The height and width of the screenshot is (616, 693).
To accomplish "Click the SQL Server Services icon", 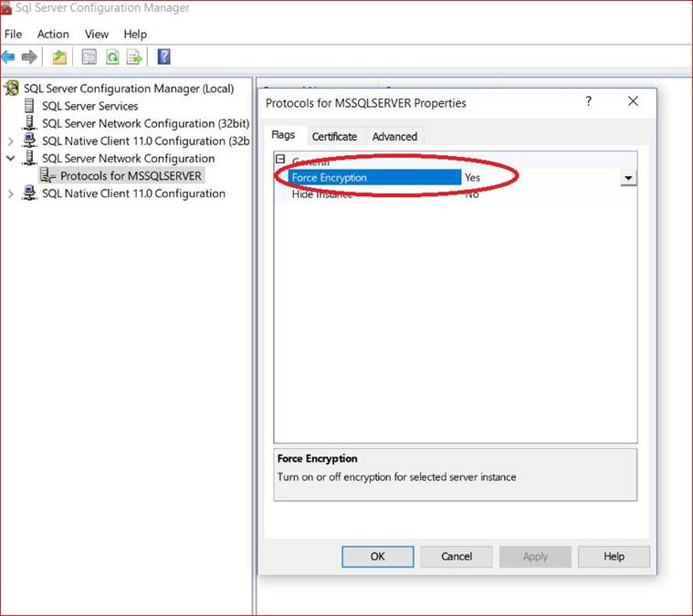I will point(29,106).
